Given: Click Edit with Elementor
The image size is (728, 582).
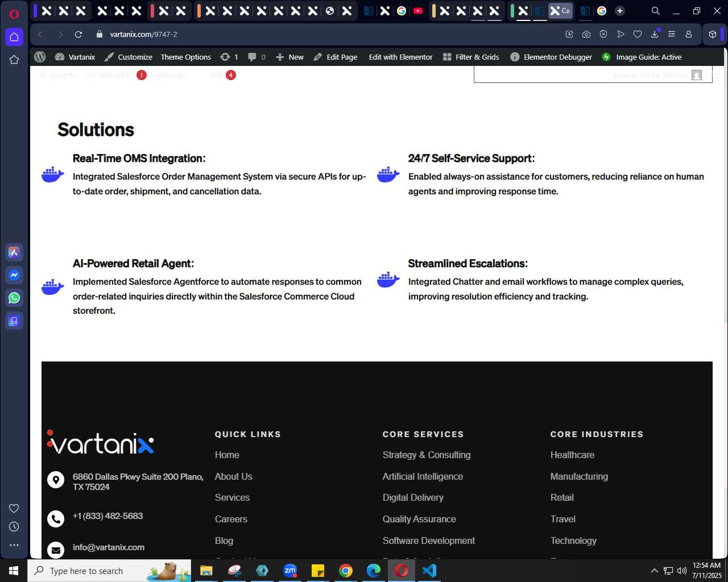Looking at the screenshot, I should pyautogui.click(x=400, y=57).
